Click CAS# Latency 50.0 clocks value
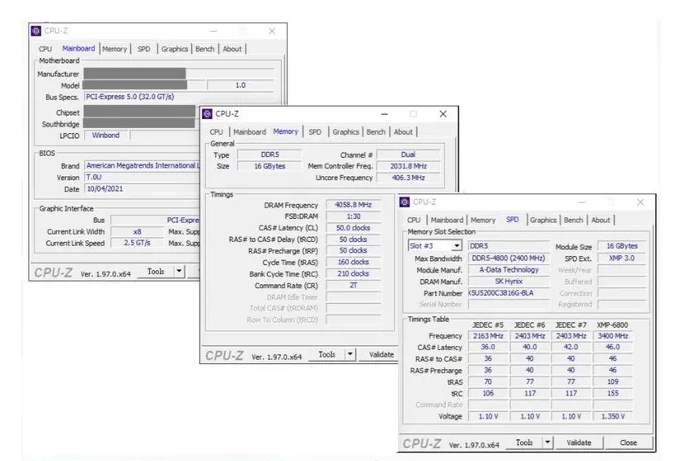Image resolution: width=679 pixels, height=461 pixels. click(x=353, y=228)
